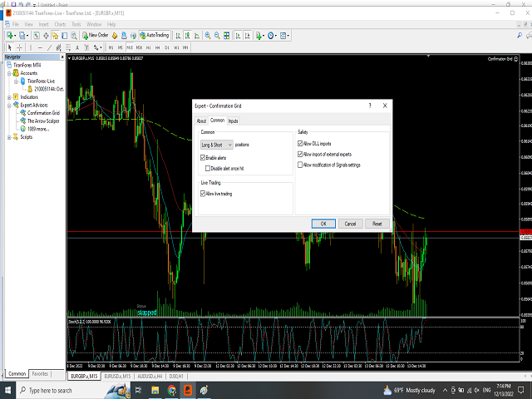Select the trendline drawing tool

pos(50,47)
